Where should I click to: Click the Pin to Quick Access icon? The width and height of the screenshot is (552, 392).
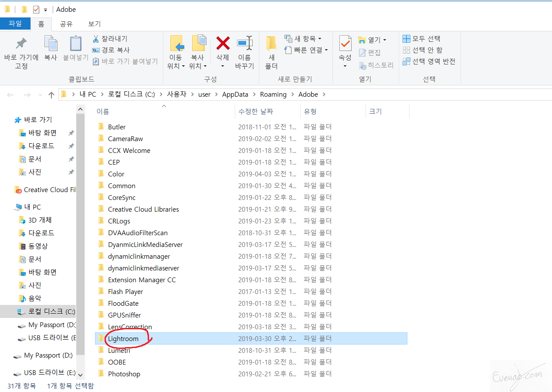21,44
